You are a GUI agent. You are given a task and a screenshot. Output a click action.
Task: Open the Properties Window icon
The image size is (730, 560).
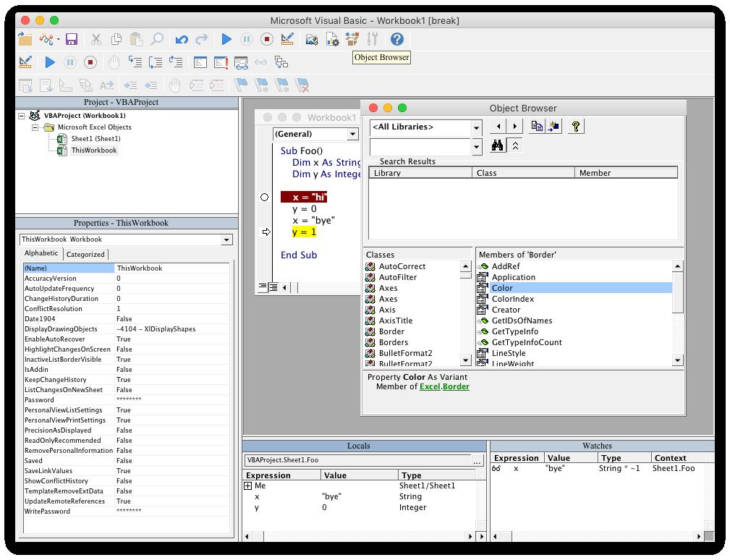[332, 39]
